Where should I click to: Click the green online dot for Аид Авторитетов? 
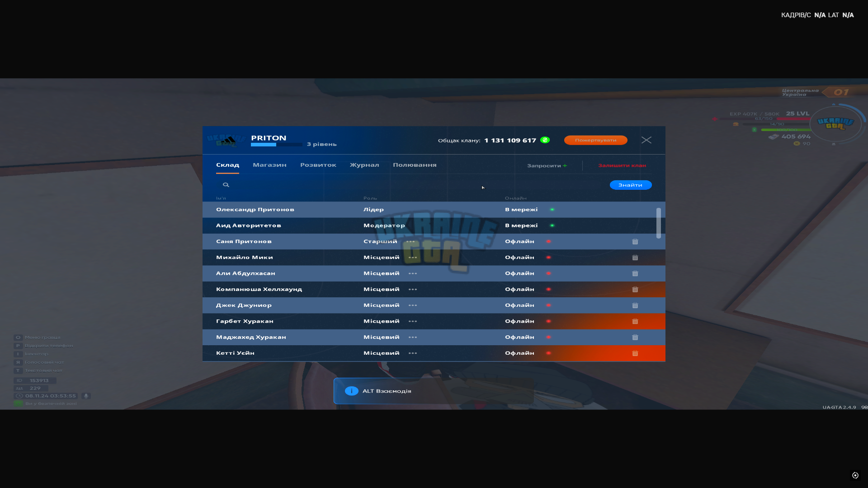pyautogui.click(x=552, y=225)
